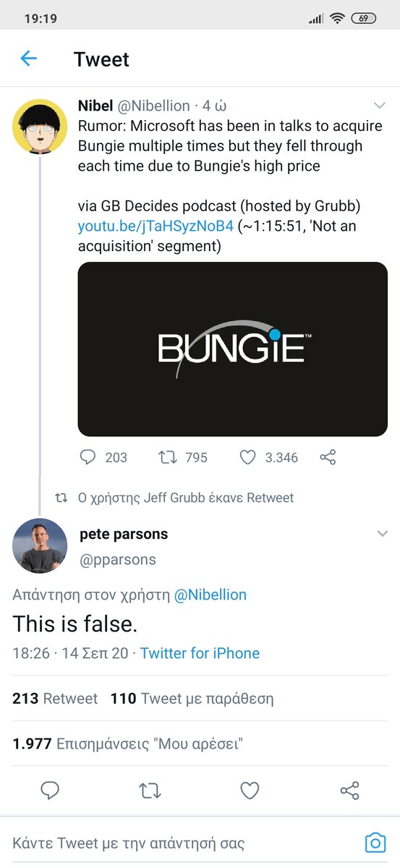
Task: Expand options chevron on pete parsons' tweet
Action: click(x=382, y=534)
